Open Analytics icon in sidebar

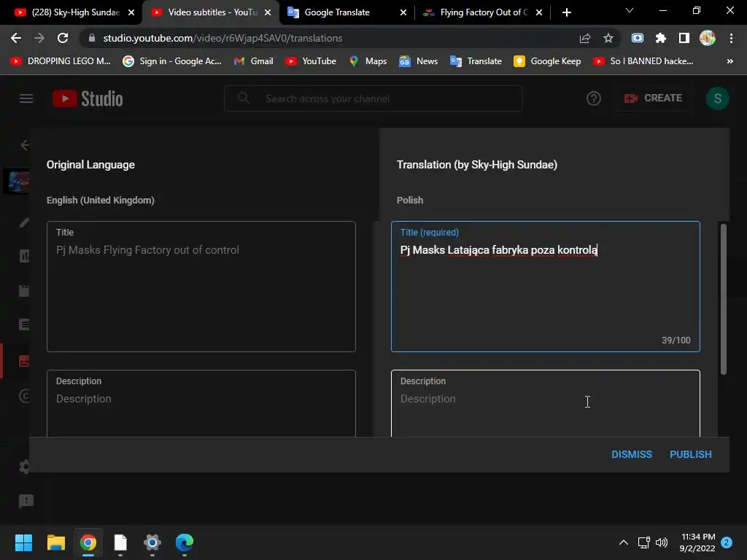tap(24, 256)
